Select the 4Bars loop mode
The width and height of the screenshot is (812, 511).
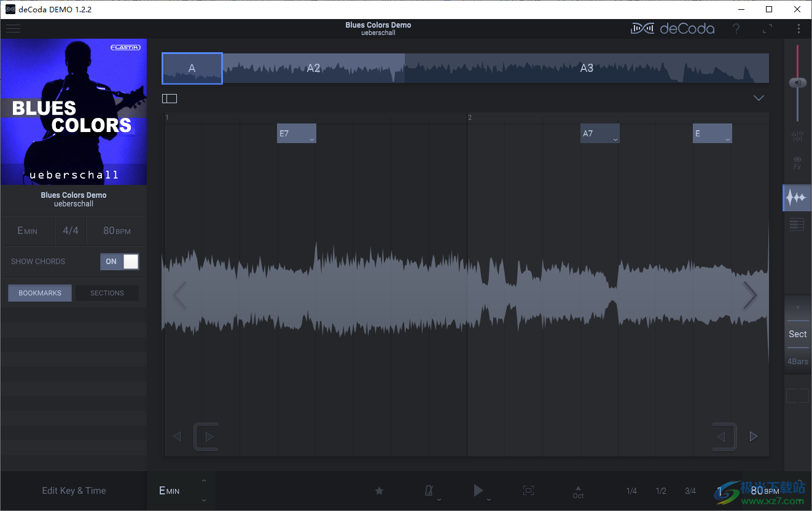click(798, 361)
